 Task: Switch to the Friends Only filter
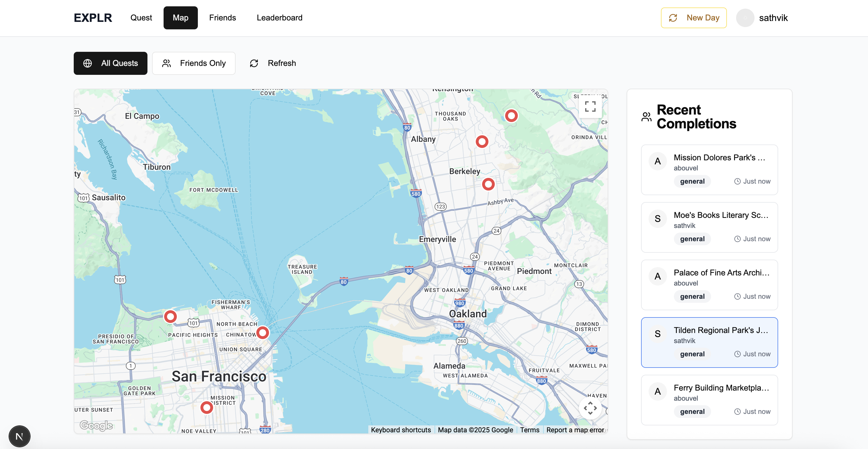pyautogui.click(x=194, y=63)
